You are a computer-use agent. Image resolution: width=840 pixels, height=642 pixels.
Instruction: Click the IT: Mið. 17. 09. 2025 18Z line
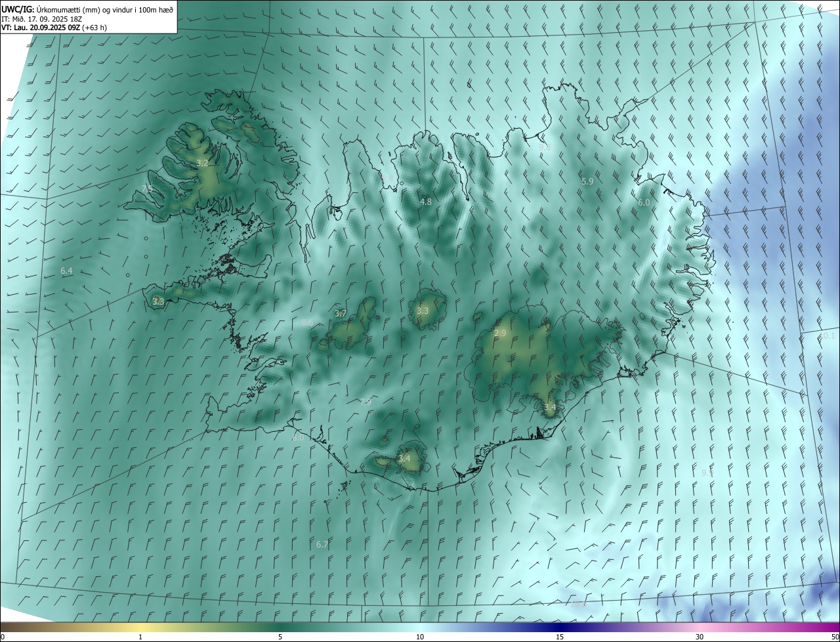point(41,19)
